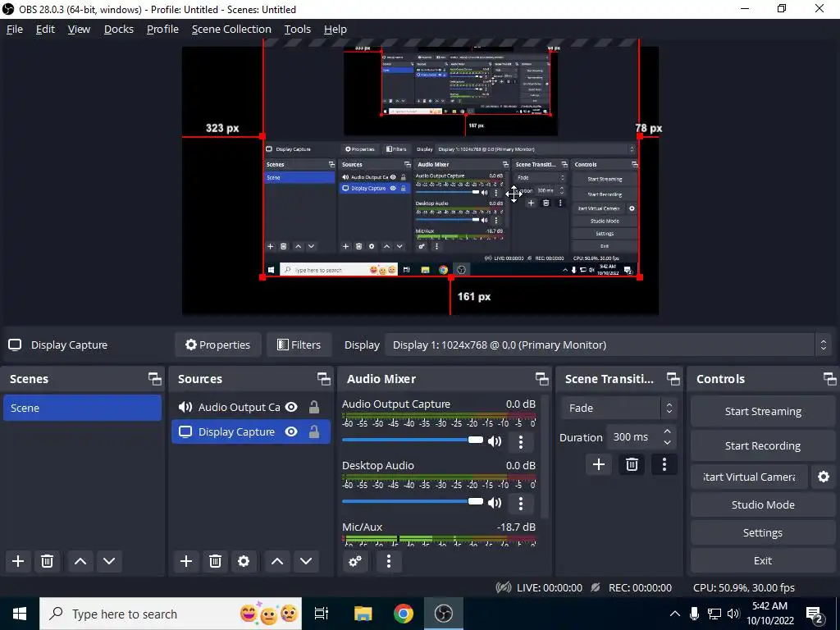Select the Scene item in Scenes list
Image resolution: width=840 pixels, height=630 pixels.
coord(83,408)
